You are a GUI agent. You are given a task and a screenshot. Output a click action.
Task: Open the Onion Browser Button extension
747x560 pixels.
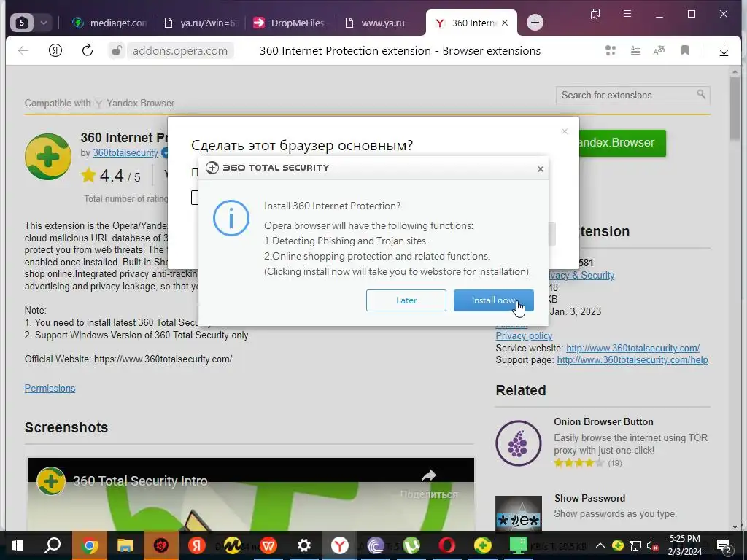click(x=603, y=422)
